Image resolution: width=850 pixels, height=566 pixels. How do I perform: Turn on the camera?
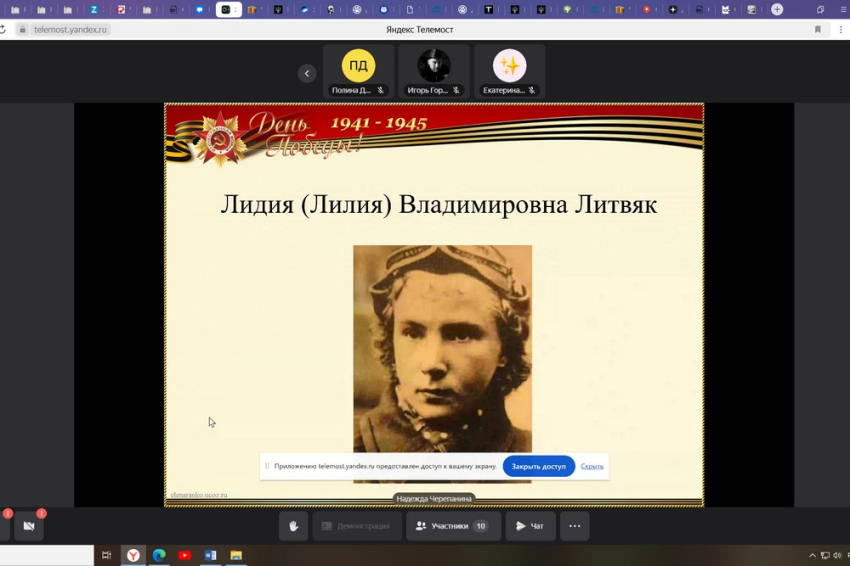click(29, 526)
